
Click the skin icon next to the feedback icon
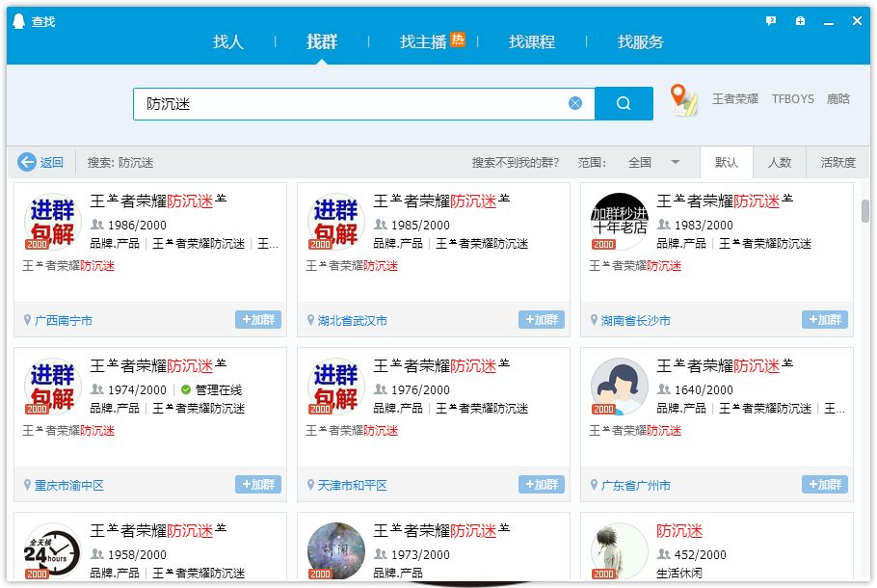click(x=800, y=20)
